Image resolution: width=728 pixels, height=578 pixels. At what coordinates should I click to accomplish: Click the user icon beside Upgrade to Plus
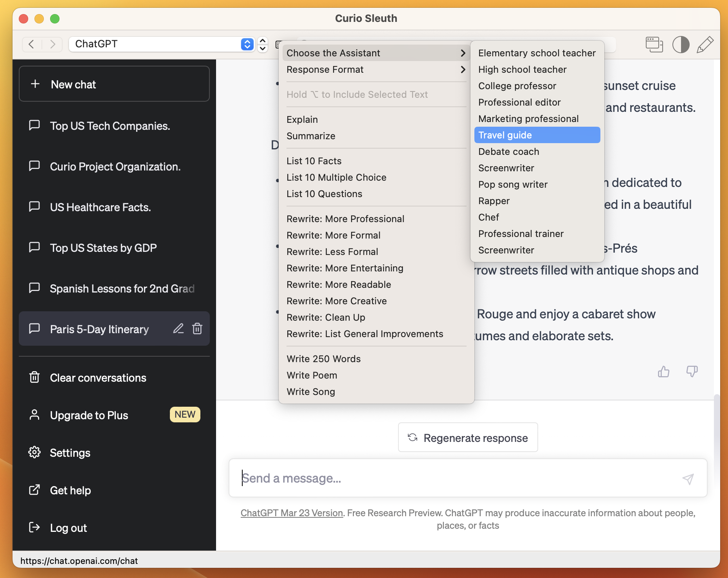[x=34, y=415]
